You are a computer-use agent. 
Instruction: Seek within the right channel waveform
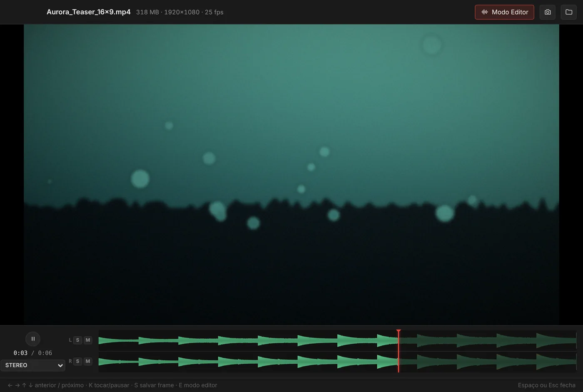click(x=337, y=362)
